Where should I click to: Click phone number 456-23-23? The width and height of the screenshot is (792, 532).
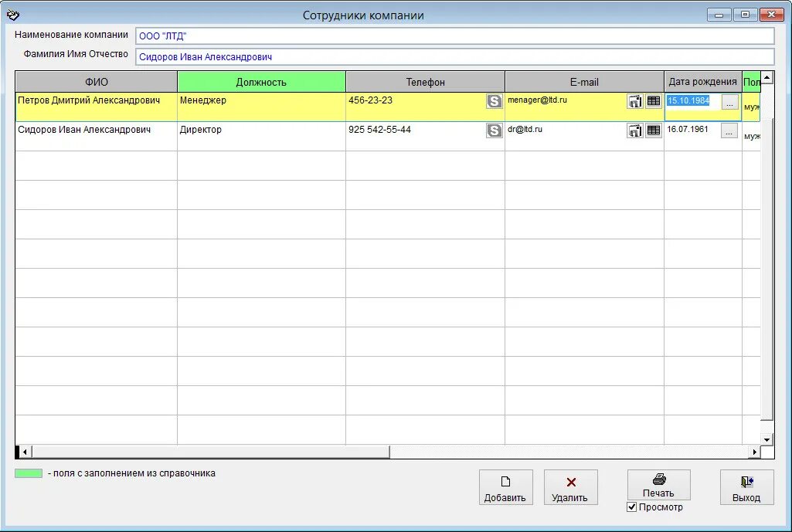click(x=370, y=100)
